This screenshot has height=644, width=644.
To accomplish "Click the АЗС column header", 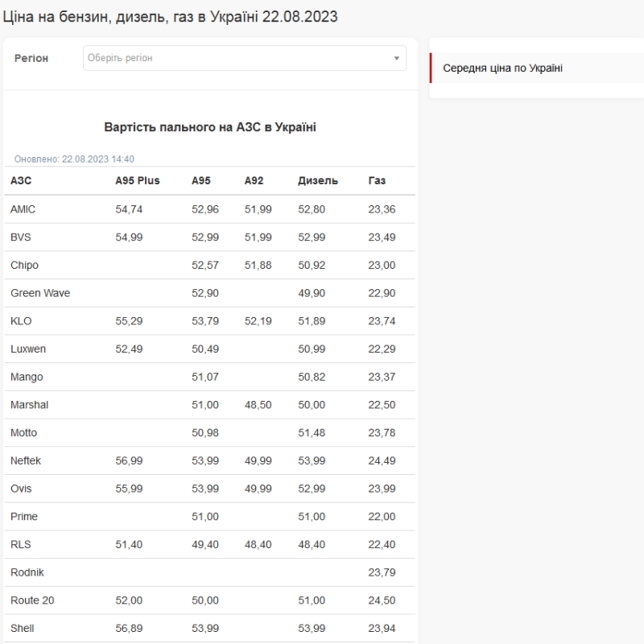I will 21,180.
